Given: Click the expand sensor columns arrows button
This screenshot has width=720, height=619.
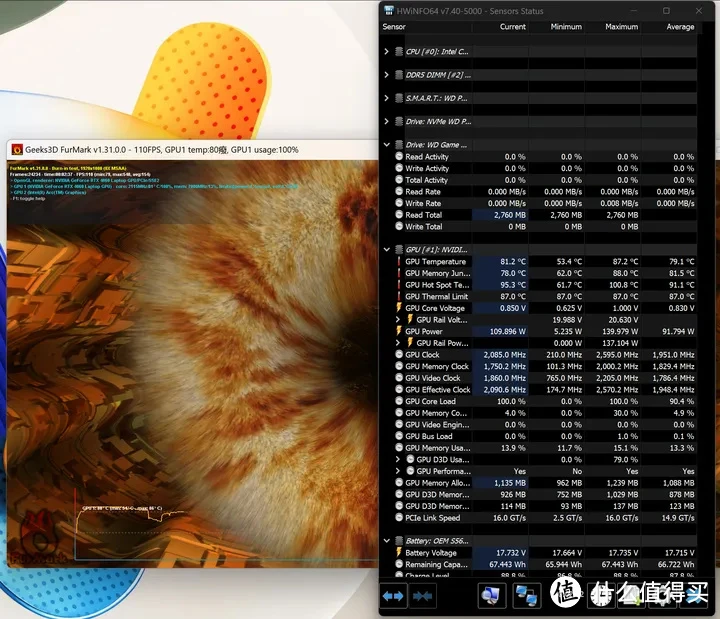Looking at the screenshot, I should click(393, 596).
